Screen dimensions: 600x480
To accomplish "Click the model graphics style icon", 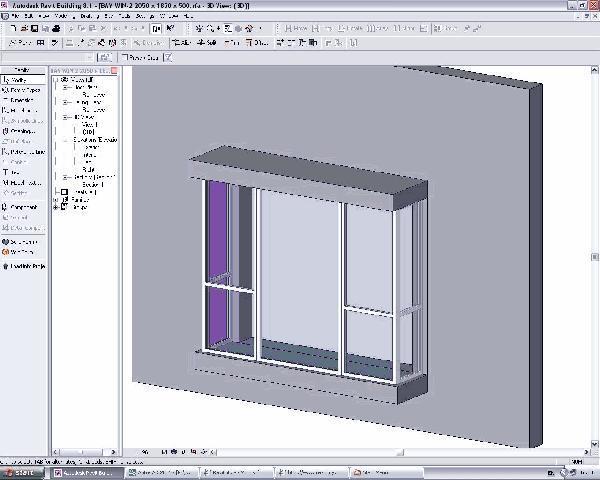I will [x=174, y=452].
